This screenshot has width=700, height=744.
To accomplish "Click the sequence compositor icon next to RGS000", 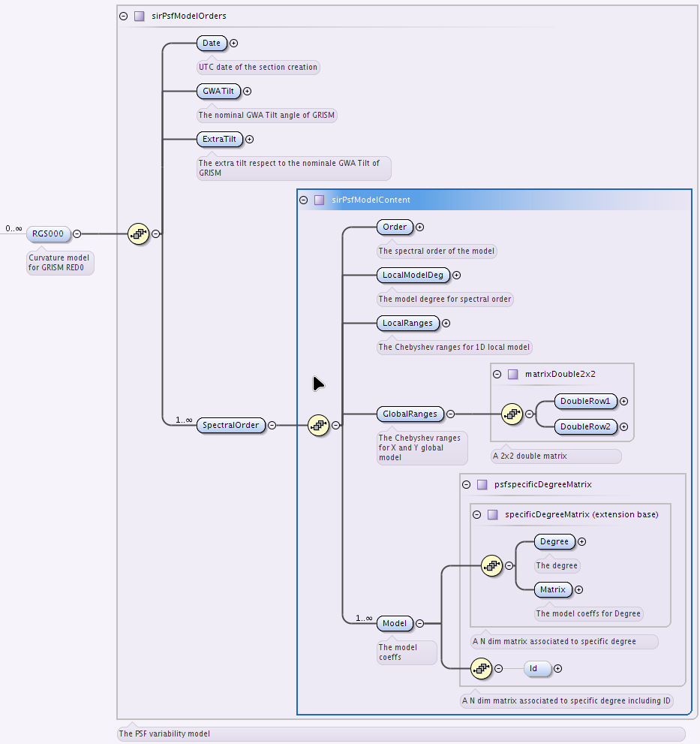I will click(139, 234).
